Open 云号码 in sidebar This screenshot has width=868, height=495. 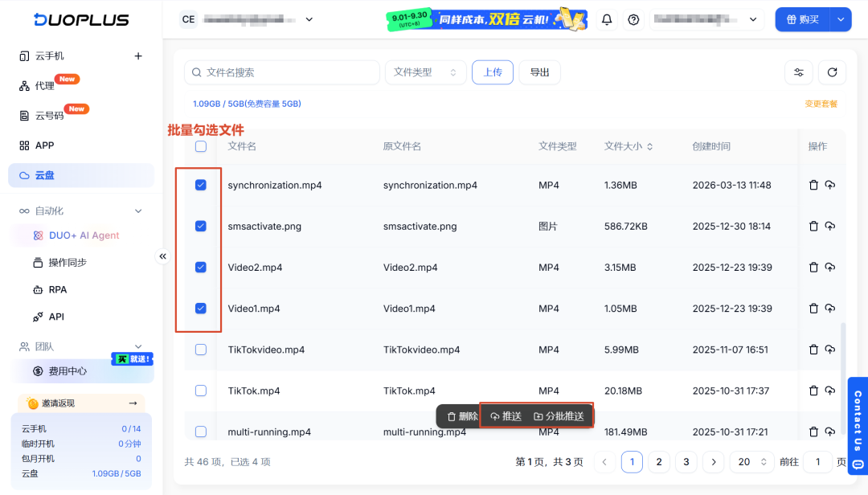pos(49,116)
